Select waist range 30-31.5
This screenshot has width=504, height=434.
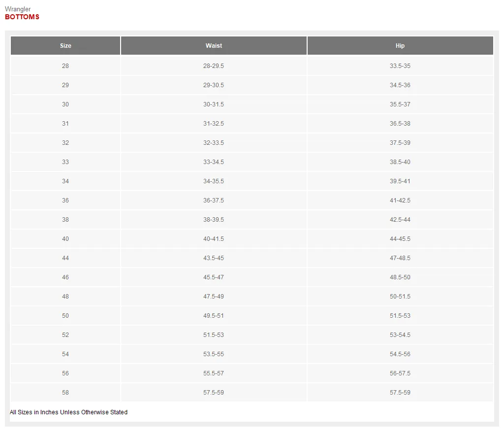point(214,104)
